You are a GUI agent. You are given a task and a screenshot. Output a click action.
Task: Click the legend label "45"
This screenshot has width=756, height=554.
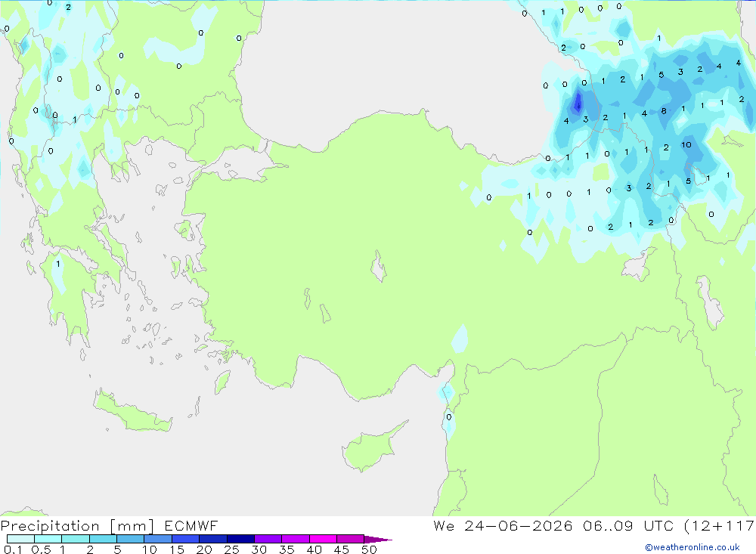click(x=342, y=549)
